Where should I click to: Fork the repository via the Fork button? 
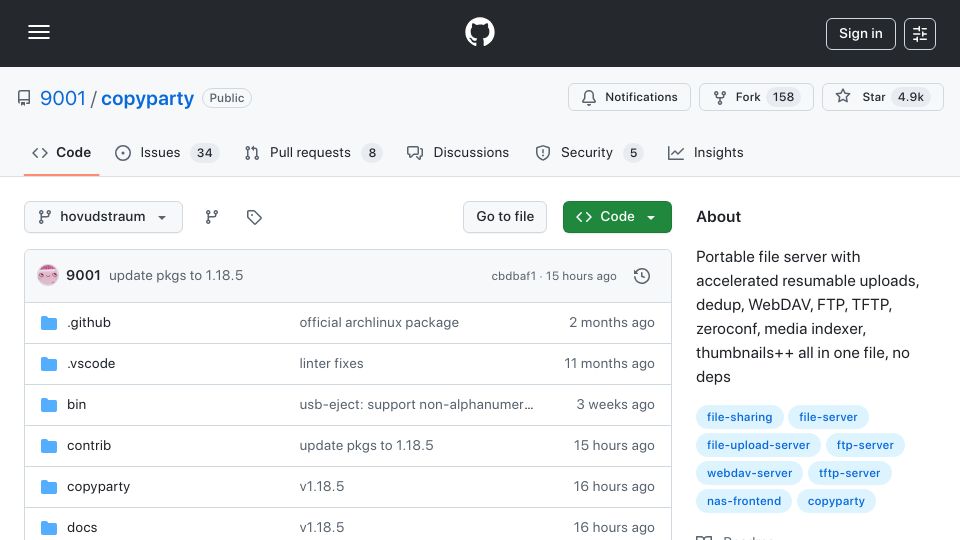756,97
